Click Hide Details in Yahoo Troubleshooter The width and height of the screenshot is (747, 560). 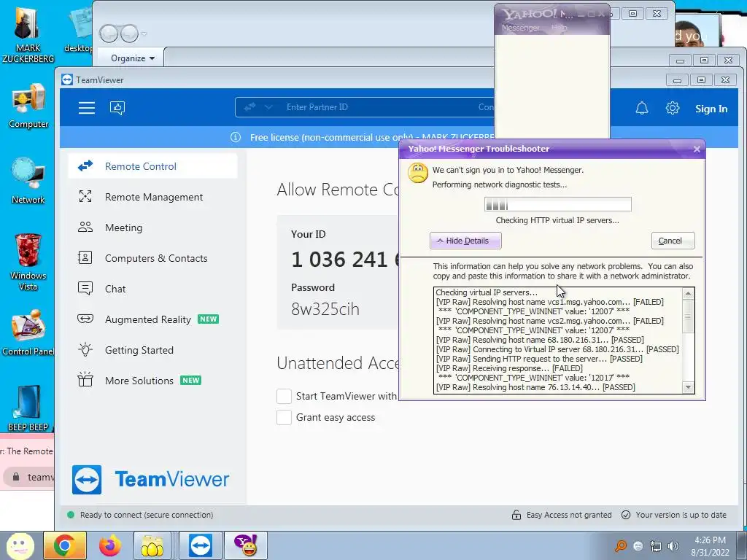(465, 241)
